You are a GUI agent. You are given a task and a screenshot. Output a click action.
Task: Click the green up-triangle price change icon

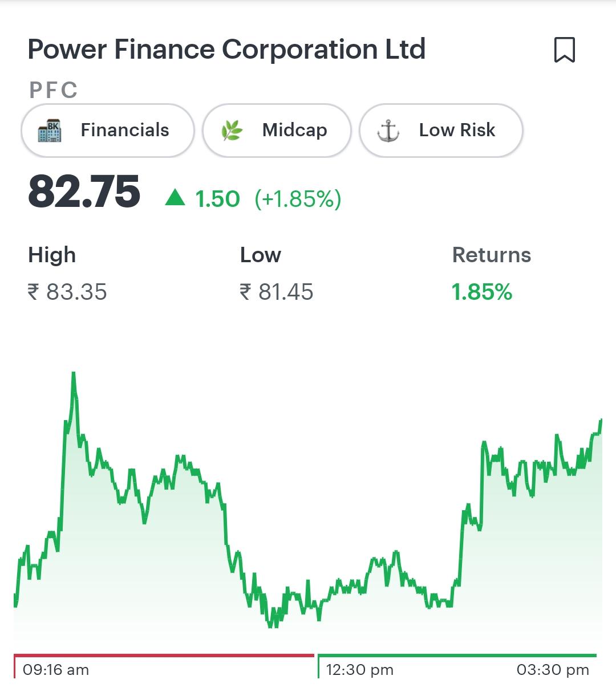click(x=175, y=198)
